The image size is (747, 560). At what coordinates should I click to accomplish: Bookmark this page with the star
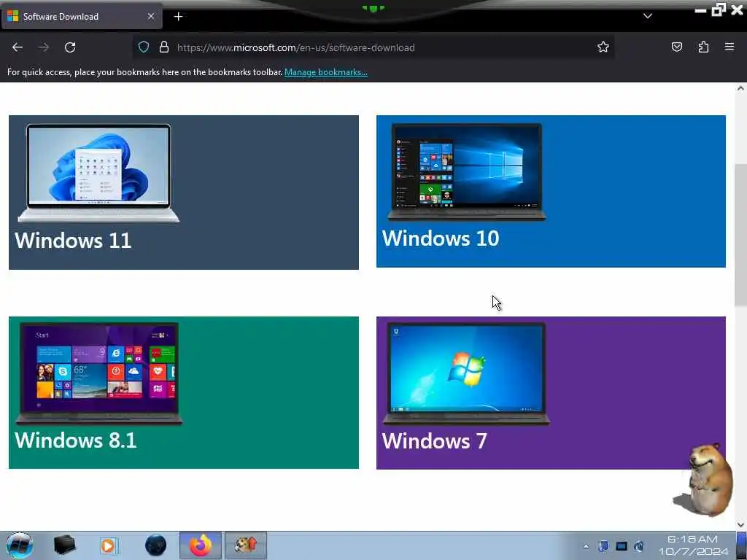pyautogui.click(x=603, y=47)
